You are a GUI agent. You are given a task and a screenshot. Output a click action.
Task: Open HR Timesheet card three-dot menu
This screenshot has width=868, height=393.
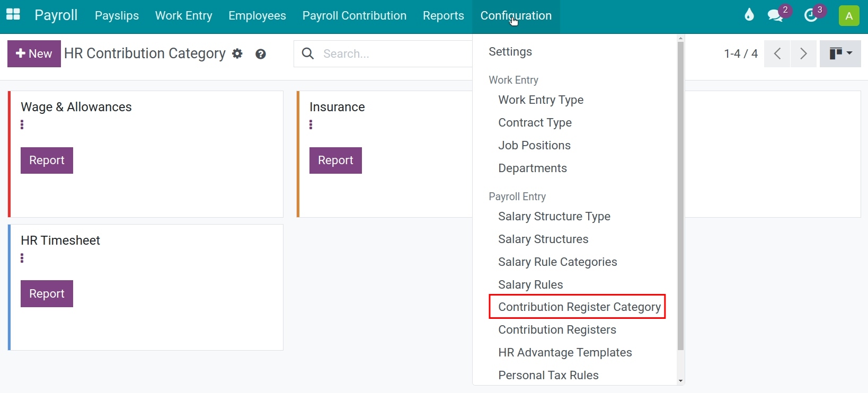pos(22,258)
